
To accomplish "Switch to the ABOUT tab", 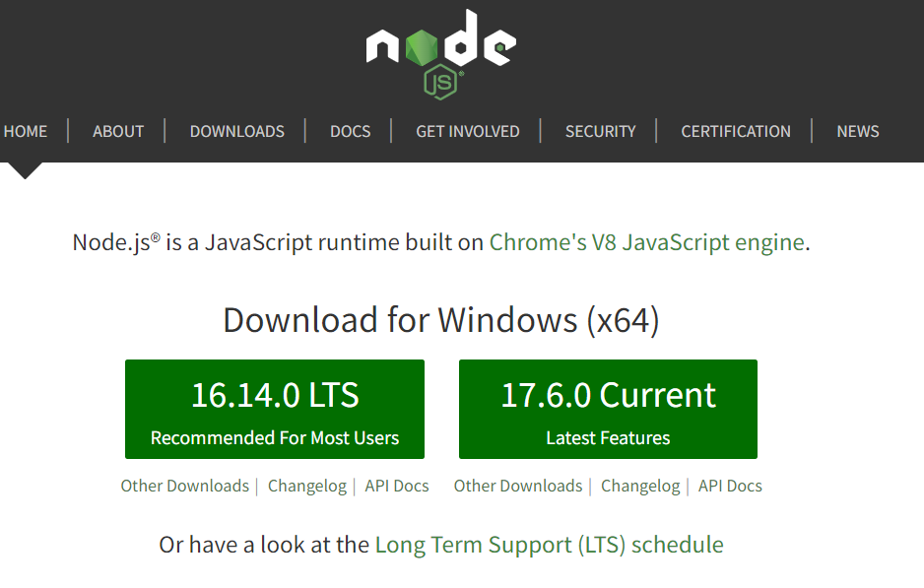I will (x=117, y=131).
